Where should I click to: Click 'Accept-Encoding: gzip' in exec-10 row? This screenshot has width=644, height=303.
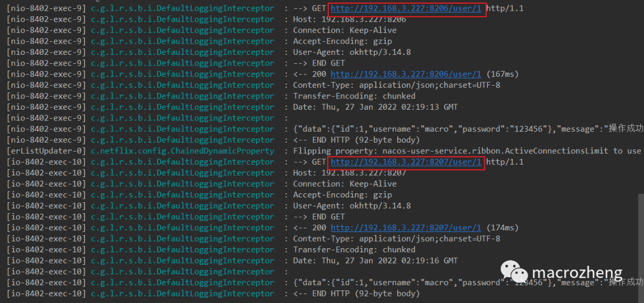tap(342, 194)
